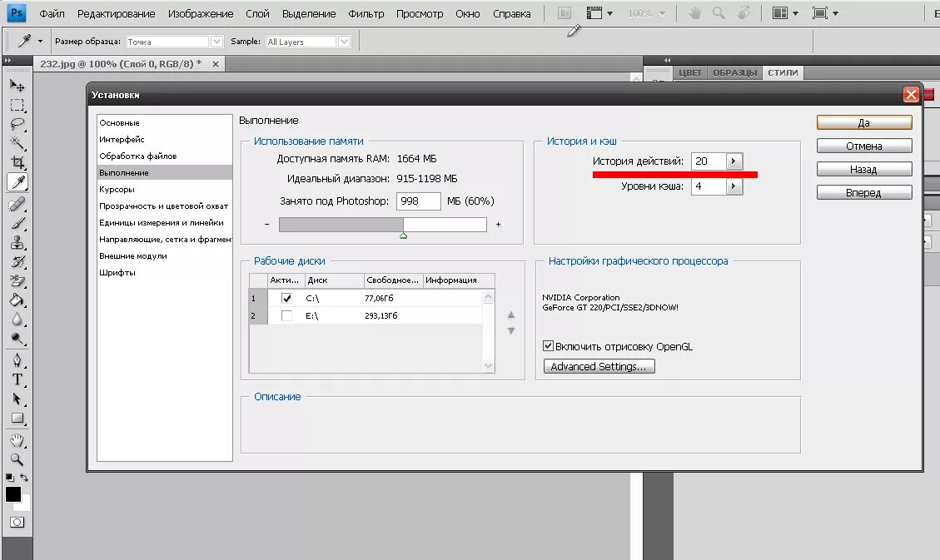Viewport: 940px width, 560px height.
Task: Swap foreground and background colors
Action: pos(24,478)
